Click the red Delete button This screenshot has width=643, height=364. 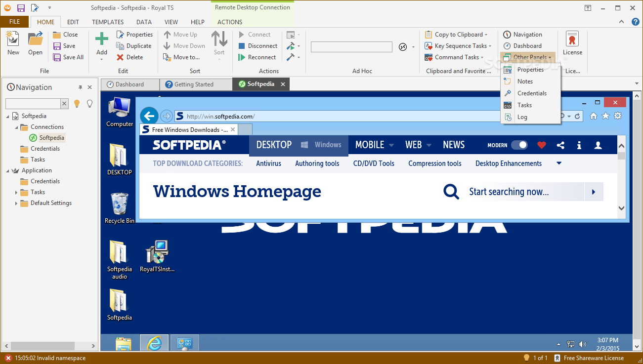pyautogui.click(x=129, y=57)
